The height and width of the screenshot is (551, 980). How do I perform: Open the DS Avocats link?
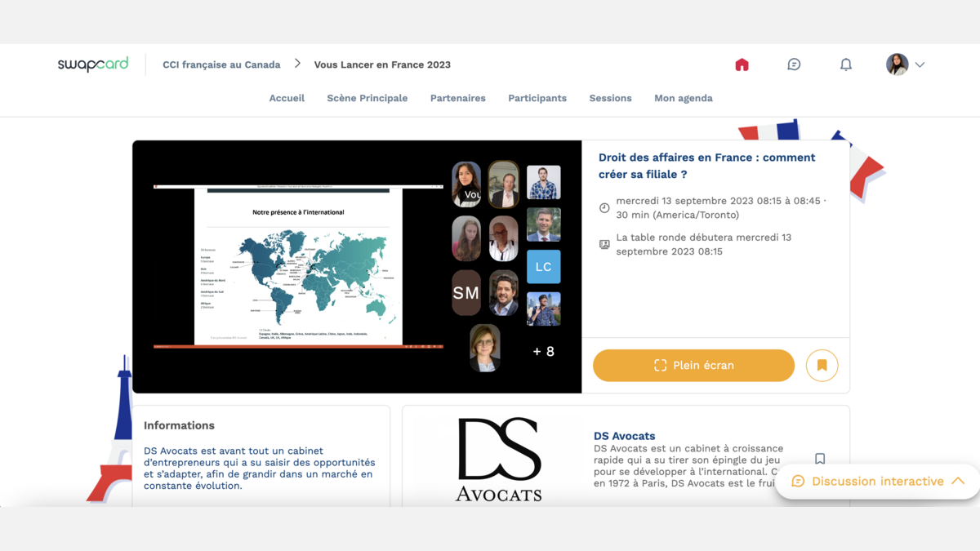coord(624,436)
